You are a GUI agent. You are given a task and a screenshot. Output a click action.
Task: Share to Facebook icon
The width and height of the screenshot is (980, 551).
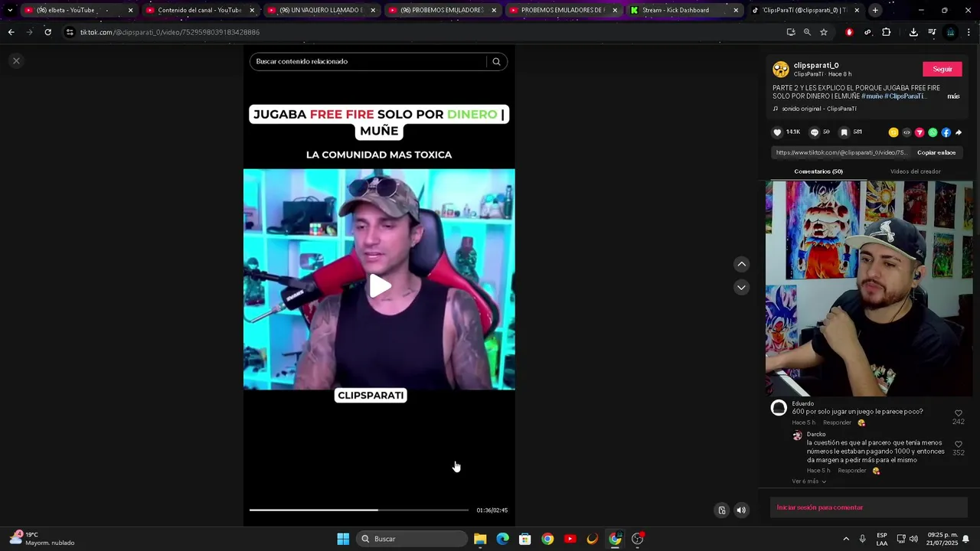coord(946,132)
